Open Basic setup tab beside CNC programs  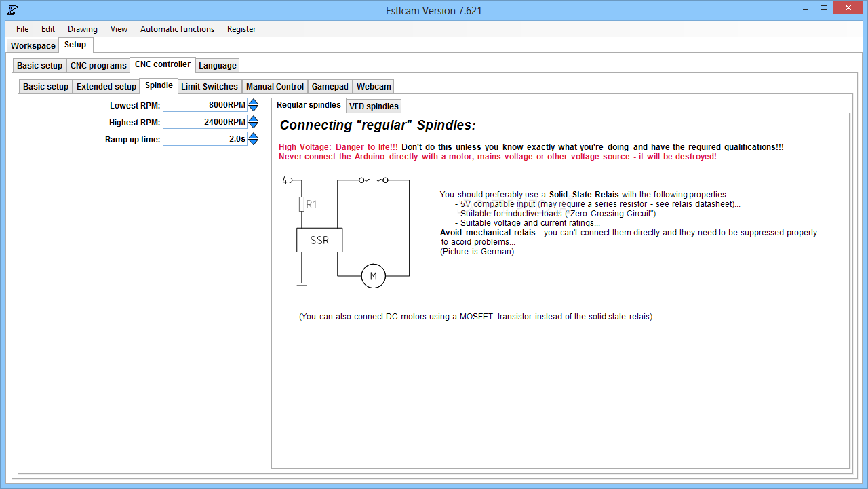click(x=39, y=66)
